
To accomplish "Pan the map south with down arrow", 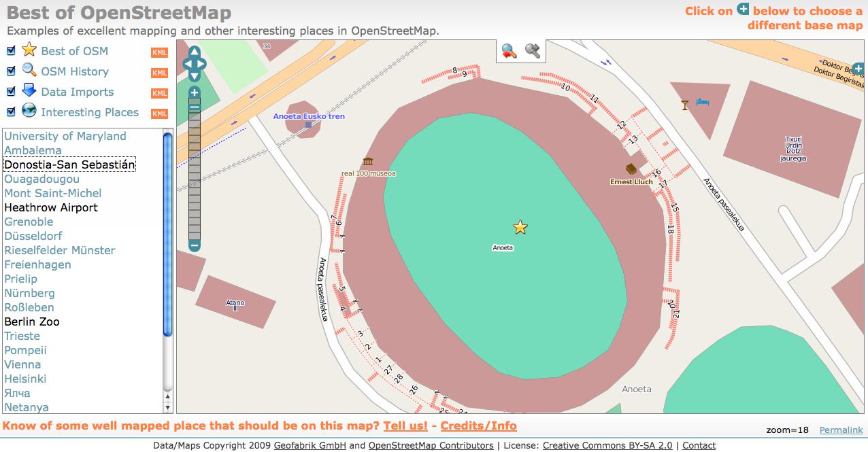I will (194, 76).
